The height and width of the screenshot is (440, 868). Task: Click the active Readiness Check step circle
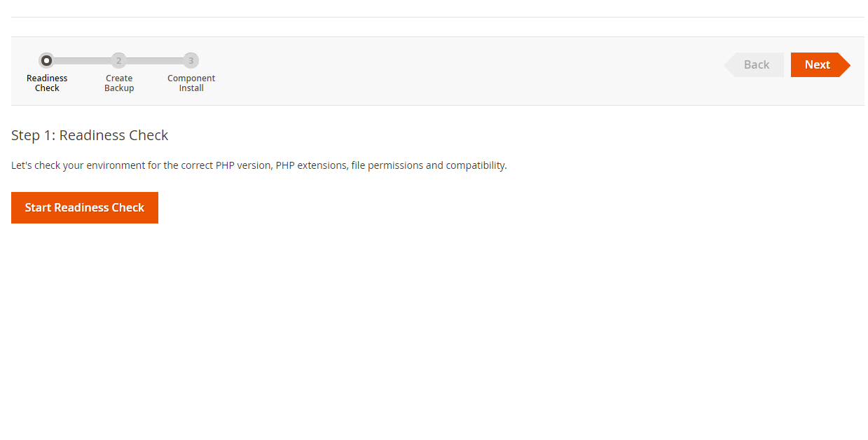47,60
